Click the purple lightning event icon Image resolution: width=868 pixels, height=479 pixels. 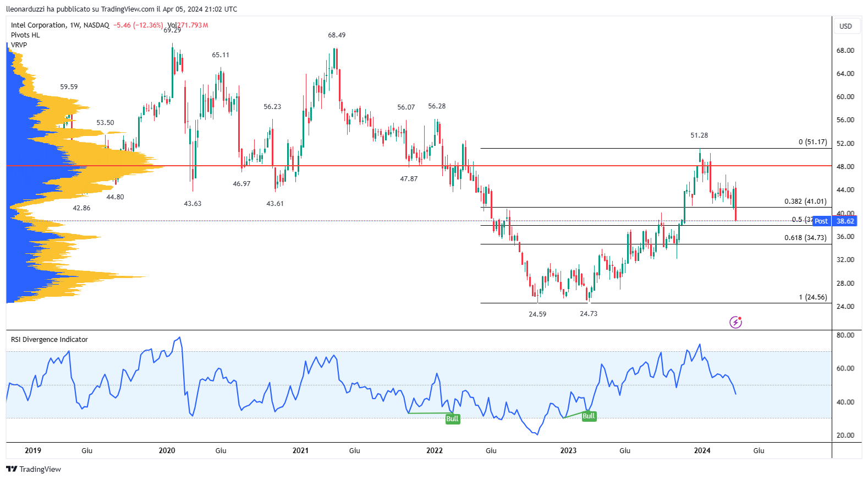click(x=735, y=322)
